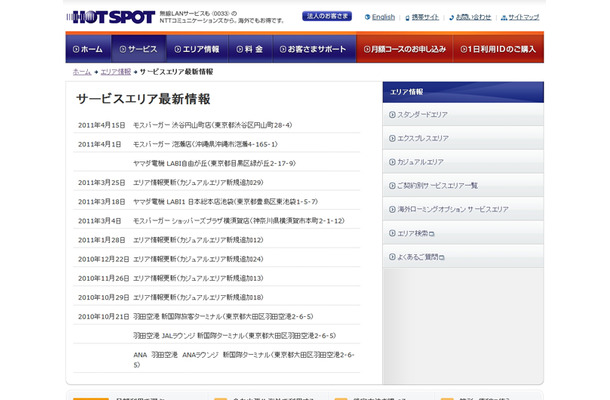Click the arrow icon on the サービス tab

(123, 49)
